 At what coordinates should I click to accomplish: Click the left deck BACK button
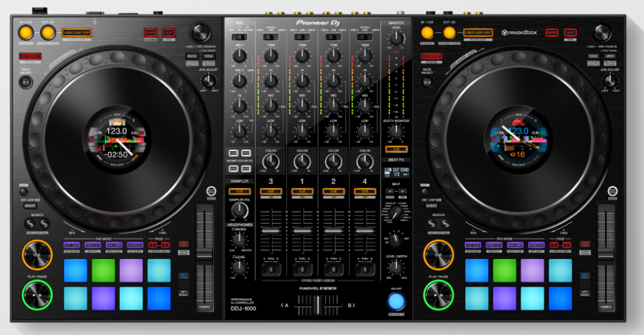(192, 56)
